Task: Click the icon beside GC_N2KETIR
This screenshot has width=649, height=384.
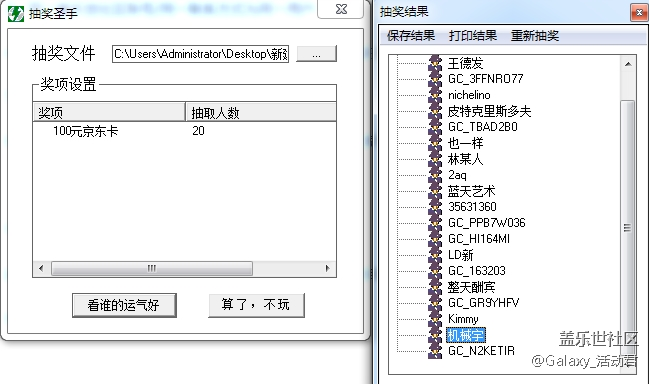Action: point(435,350)
